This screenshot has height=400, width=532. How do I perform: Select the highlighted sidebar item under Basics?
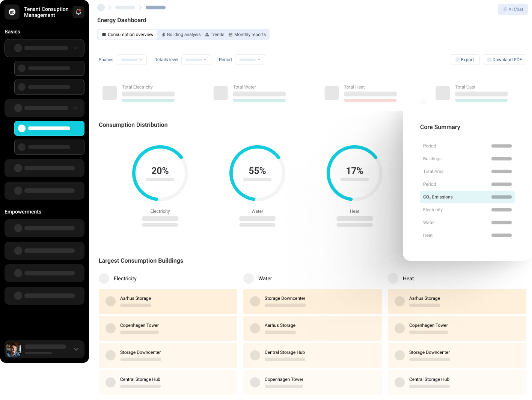click(x=49, y=128)
